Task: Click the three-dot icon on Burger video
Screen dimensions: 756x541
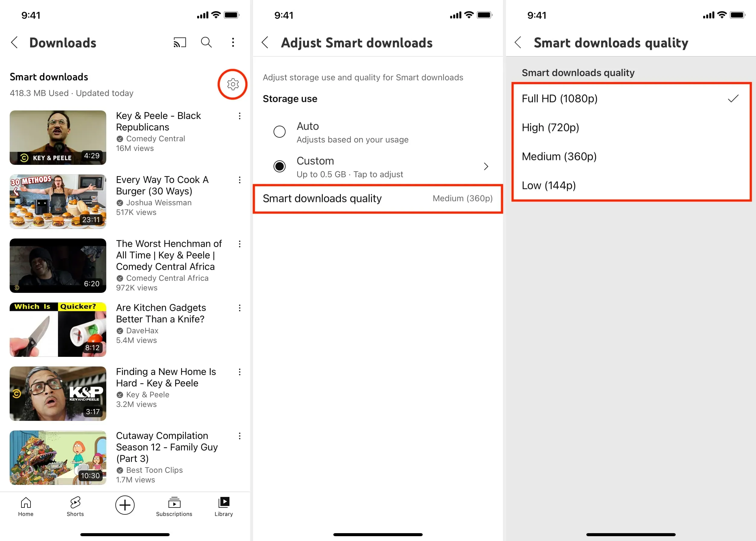Action: pos(239,180)
